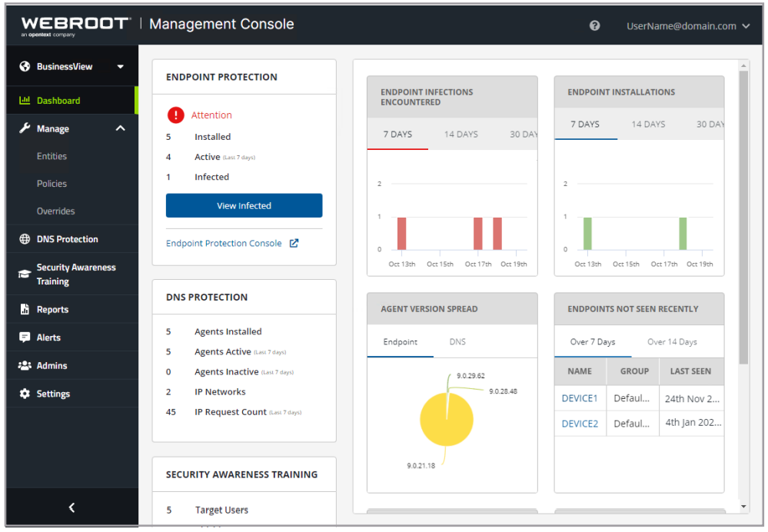Open the DEVICE1 details link
This screenshot has height=532, width=768.
click(578, 397)
